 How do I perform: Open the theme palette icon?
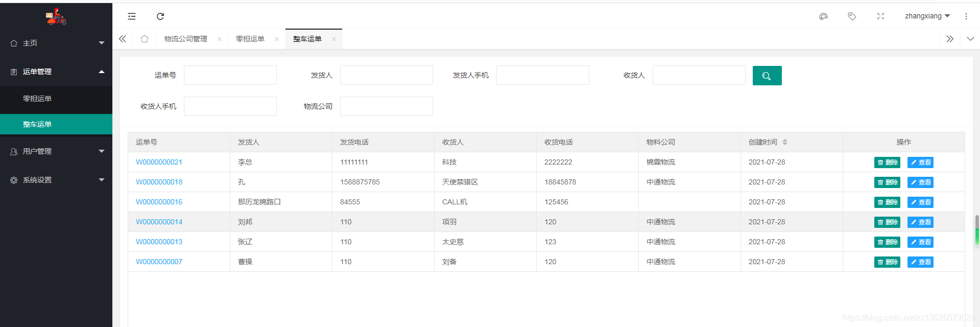click(823, 16)
